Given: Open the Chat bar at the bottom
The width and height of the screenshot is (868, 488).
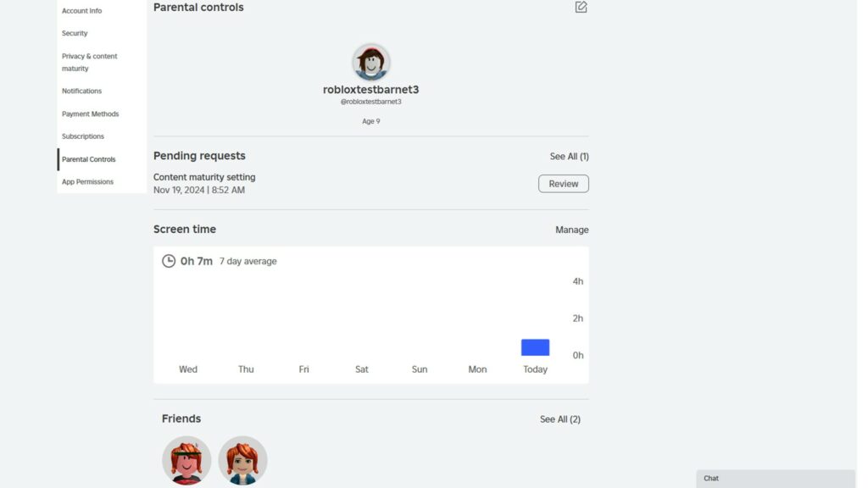Looking at the screenshot, I should (x=776, y=479).
